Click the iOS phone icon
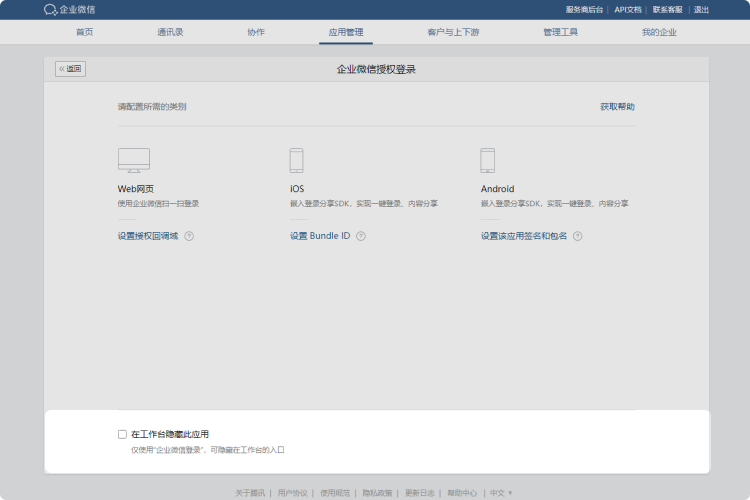 (297, 160)
